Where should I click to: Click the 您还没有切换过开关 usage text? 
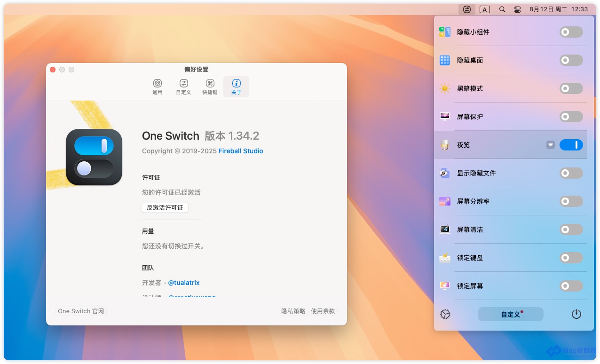[174, 246]
